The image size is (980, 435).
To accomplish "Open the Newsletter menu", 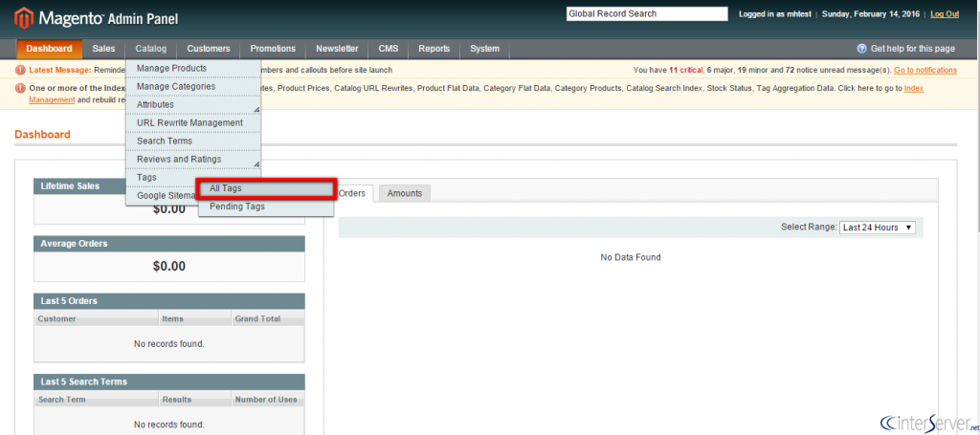I will tap(337, 49).
